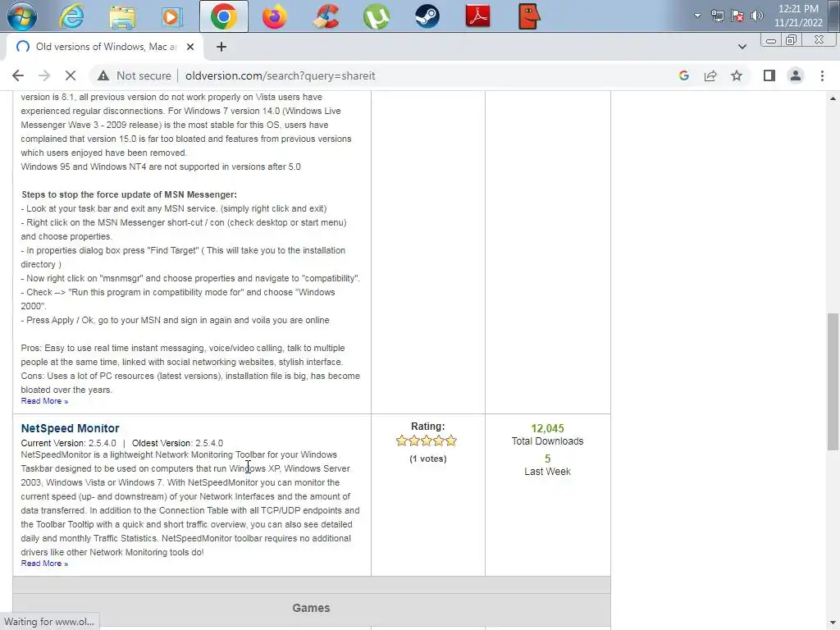This screenshot has width=840, height=630.
Task: Click the 12,045 Total Downloads figure
Action: (x=547, y=428)
